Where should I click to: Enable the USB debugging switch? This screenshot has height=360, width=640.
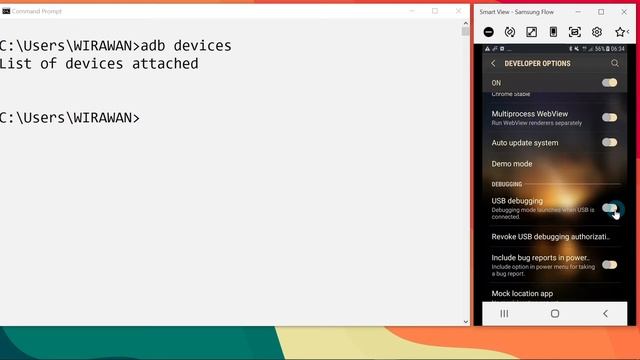[x=609, y=208]
